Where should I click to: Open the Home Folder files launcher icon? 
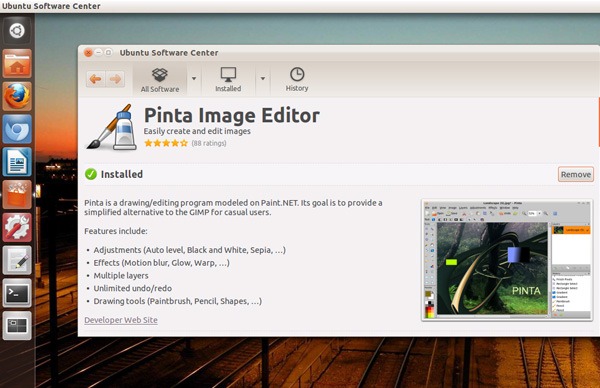click(17, 64)
